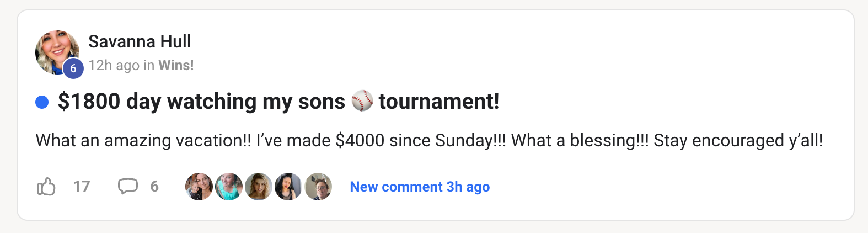Image resolution: width=868 pixels, height=233 pixels.
Task: Open post titled $1800 day watching my sons
Action: [278, 102]
